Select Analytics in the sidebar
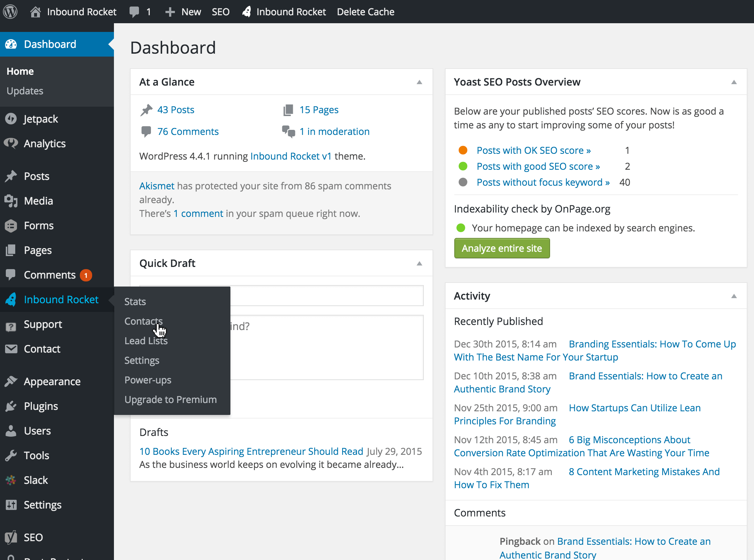754x560 pixels. tap(11, 143)
